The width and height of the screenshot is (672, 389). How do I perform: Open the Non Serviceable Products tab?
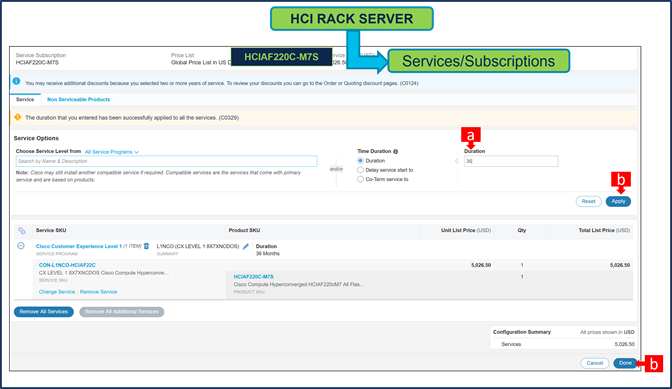[x=78, y=99]
